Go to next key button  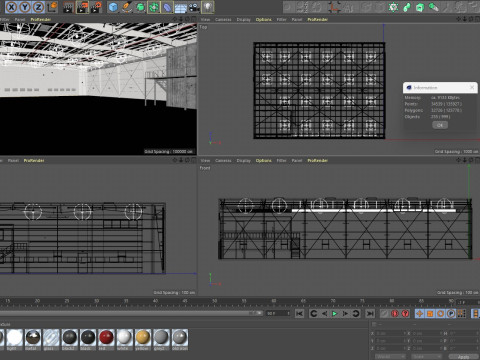pyautogui.click(x=356, y=314)
